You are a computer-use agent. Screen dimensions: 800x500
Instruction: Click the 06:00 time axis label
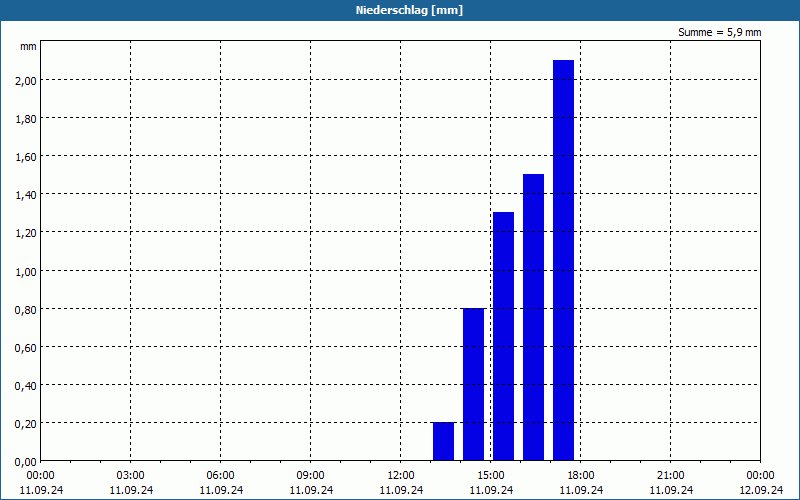pos(220,476)
